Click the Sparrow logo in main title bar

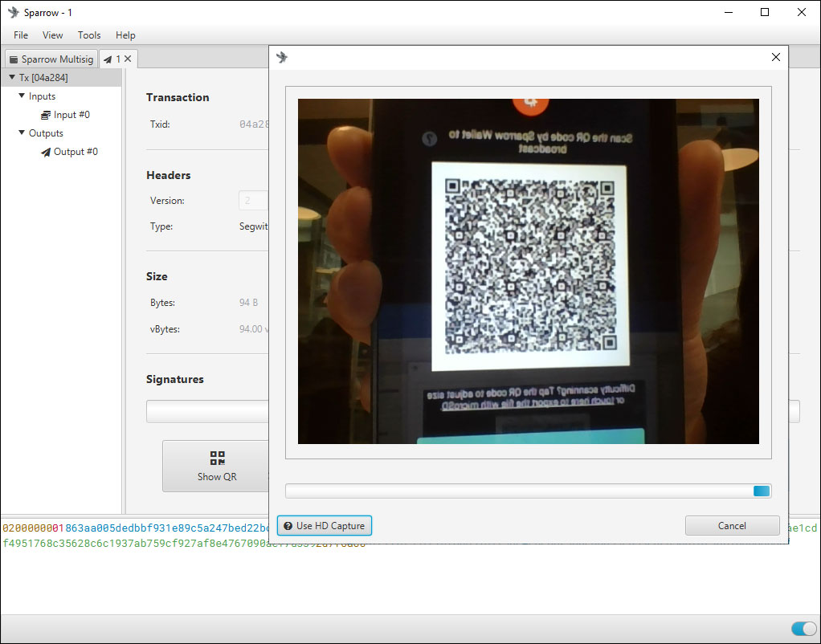[13, 12]
